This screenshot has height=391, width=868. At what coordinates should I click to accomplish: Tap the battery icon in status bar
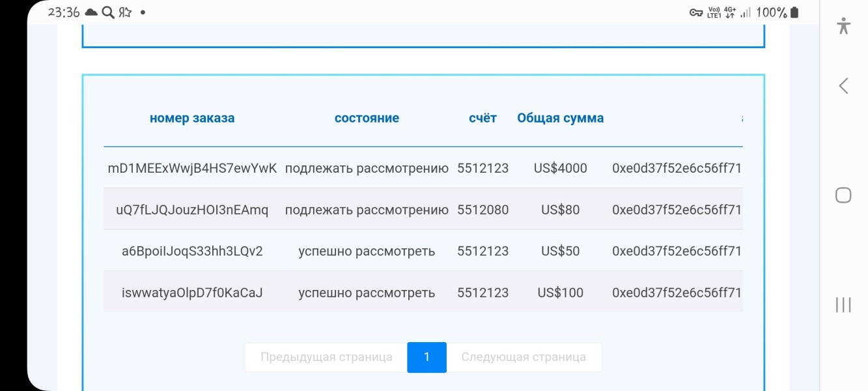[794, 12]
